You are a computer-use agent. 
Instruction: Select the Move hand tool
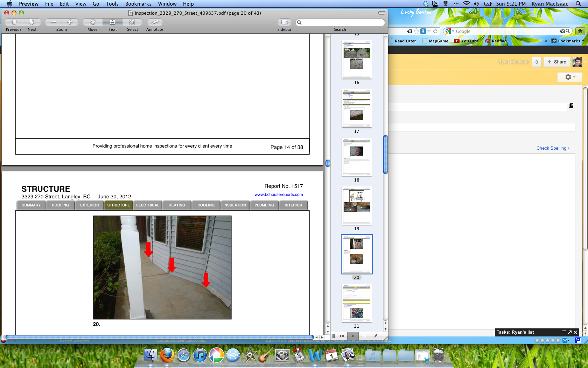(x=93, y=22)
